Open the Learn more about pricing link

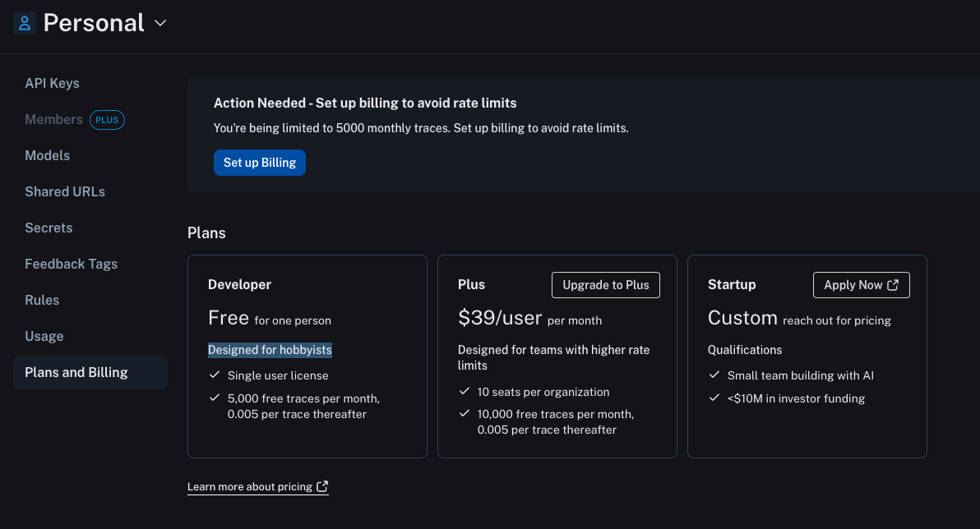point(250,487)
